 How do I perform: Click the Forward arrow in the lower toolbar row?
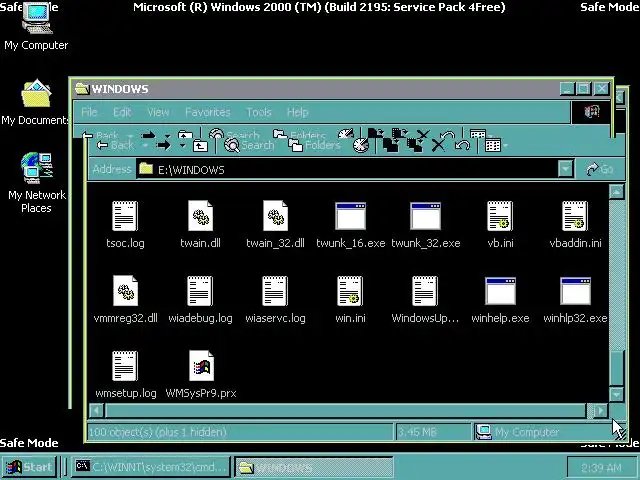[163, 145]
